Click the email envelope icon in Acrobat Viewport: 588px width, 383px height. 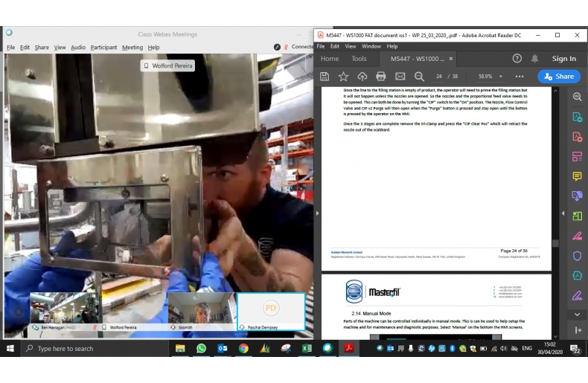tap(400, 77)
